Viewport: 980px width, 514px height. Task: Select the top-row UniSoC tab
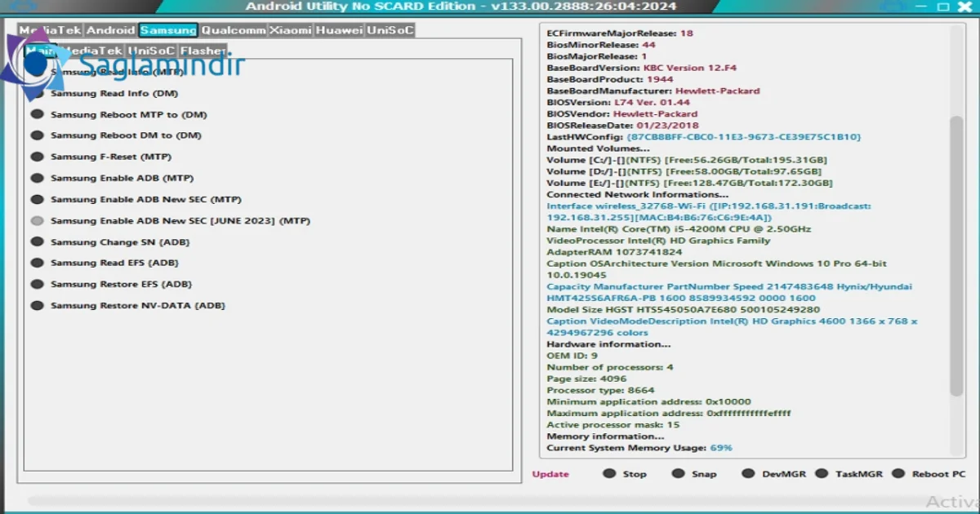pyautogui.click(x=390, y=30)
